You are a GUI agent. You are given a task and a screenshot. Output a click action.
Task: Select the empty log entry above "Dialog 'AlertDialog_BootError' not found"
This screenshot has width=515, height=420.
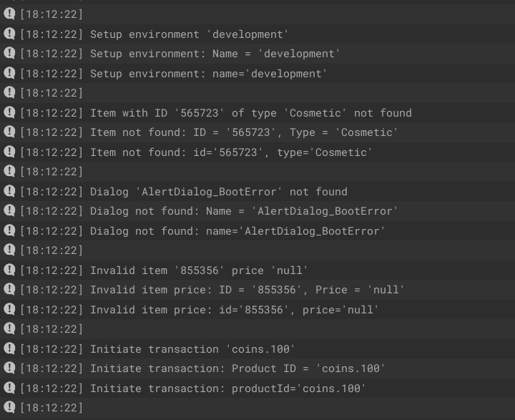257,172
